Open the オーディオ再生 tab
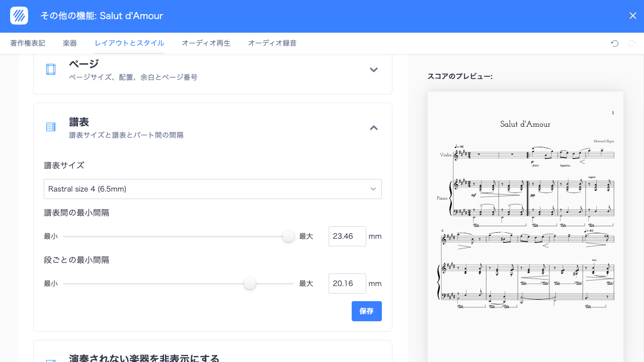This screenshot has height=362, width=644. pos(206,43)
